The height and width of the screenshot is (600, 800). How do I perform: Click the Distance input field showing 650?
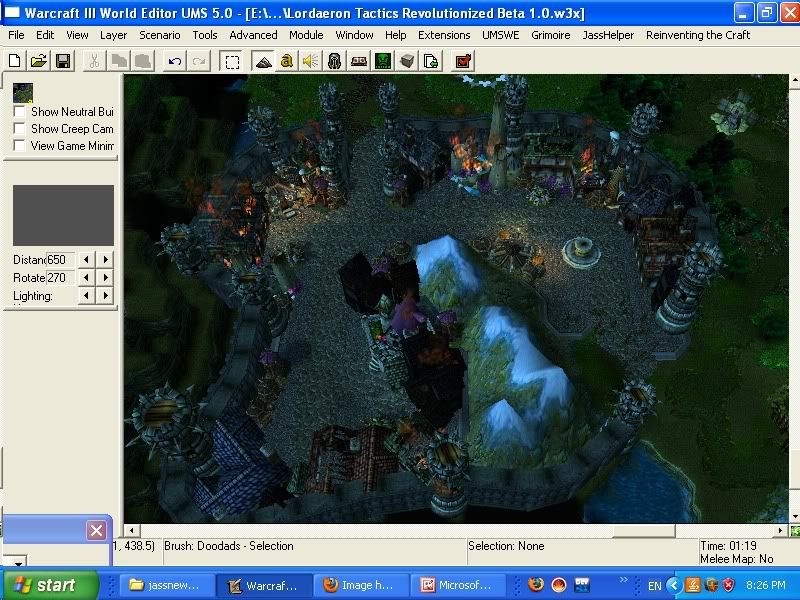[x=60, y=260]
